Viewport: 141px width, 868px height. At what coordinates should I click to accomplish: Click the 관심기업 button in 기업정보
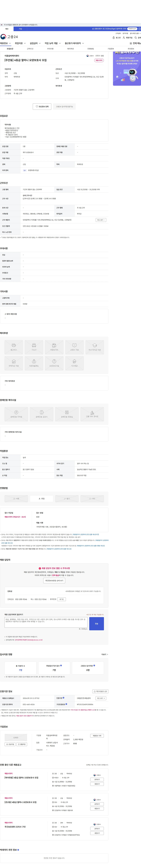[10, 744]
